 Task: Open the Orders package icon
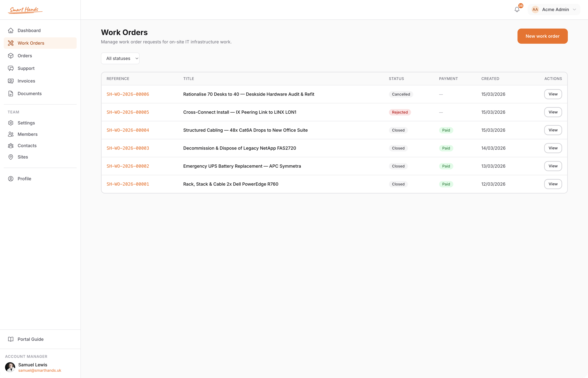click(x=11, y=56)
